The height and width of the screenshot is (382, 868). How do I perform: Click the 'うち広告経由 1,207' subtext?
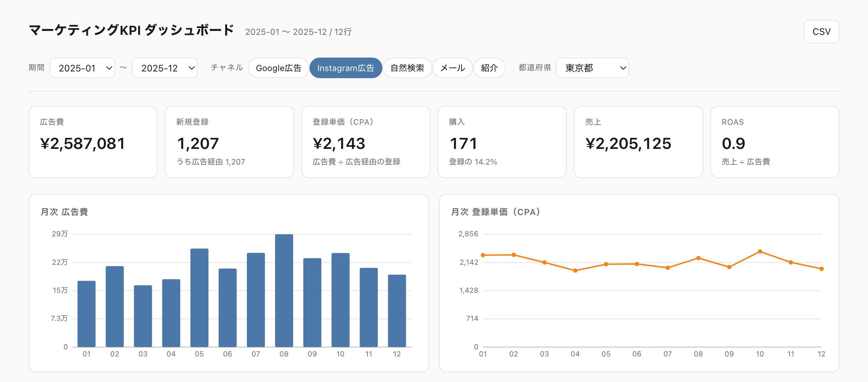pyautogui.click(x=211, y=162)
